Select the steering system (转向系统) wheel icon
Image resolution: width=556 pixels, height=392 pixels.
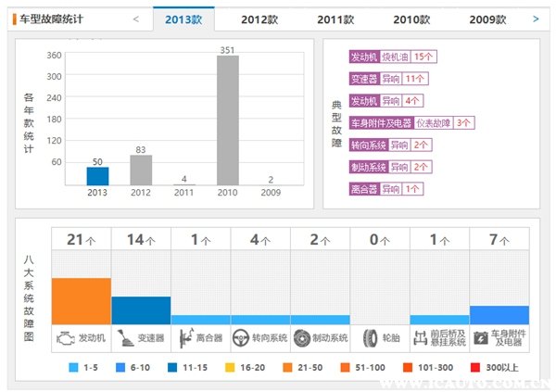(243, 337)
